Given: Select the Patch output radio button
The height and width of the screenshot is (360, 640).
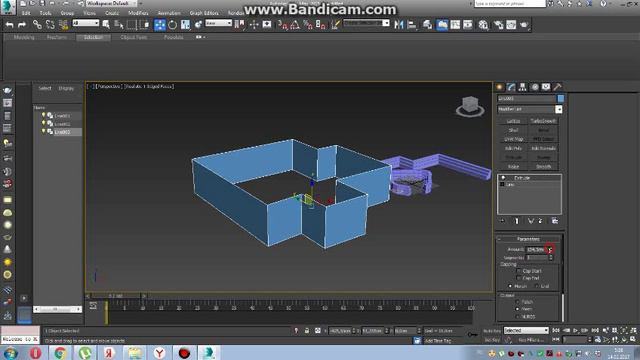Looking at the screenshot, I should pyautogui.click(x=517, y=302).
